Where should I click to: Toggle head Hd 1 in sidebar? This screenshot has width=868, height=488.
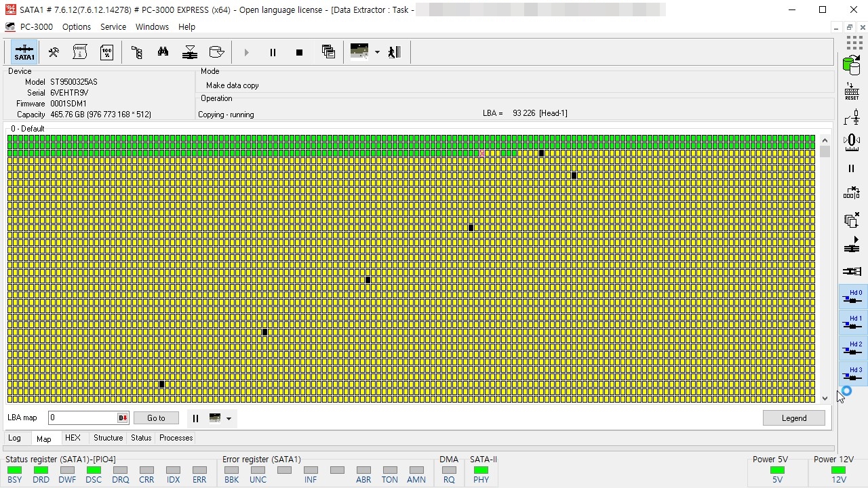coord(852,323)
